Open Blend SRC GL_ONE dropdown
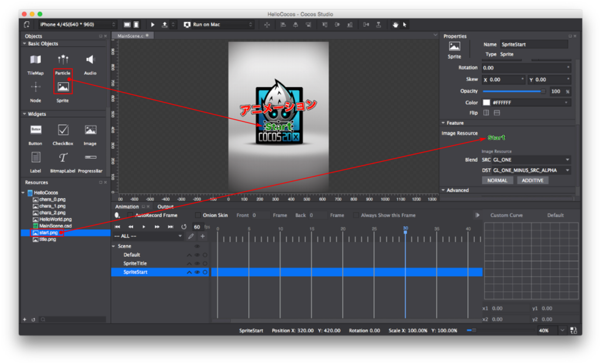Screen dimensions: 601x364 (x=531, y=159)
